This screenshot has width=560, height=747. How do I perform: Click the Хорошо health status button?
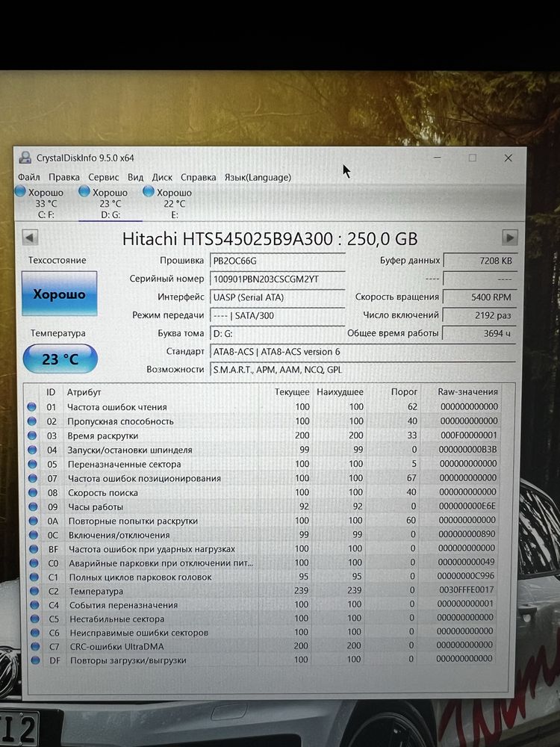(x=60, y=294)
